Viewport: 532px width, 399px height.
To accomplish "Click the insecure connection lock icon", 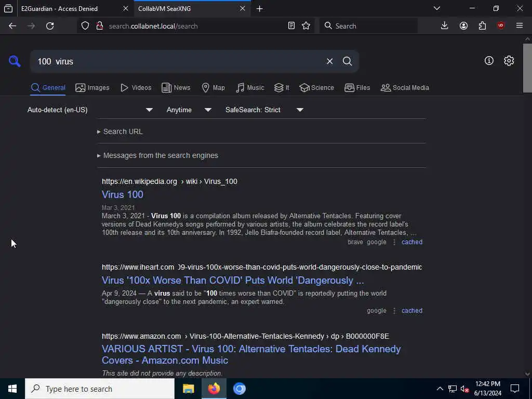I will click(99, 26).
